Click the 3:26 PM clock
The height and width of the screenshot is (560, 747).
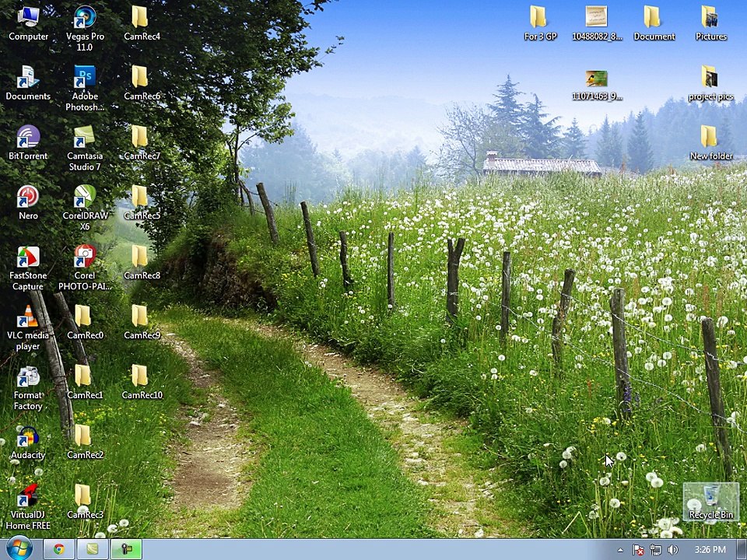tap(710, 550)
